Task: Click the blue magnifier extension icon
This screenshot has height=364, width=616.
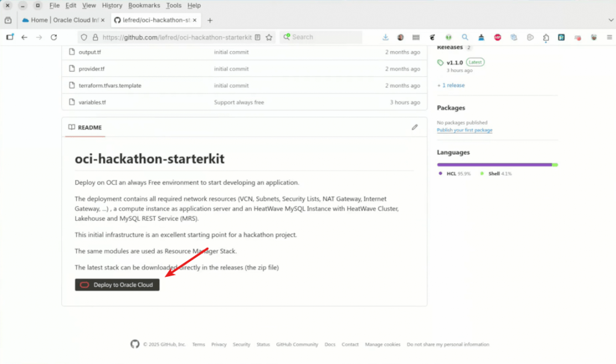Action: (x=465, y=37)
